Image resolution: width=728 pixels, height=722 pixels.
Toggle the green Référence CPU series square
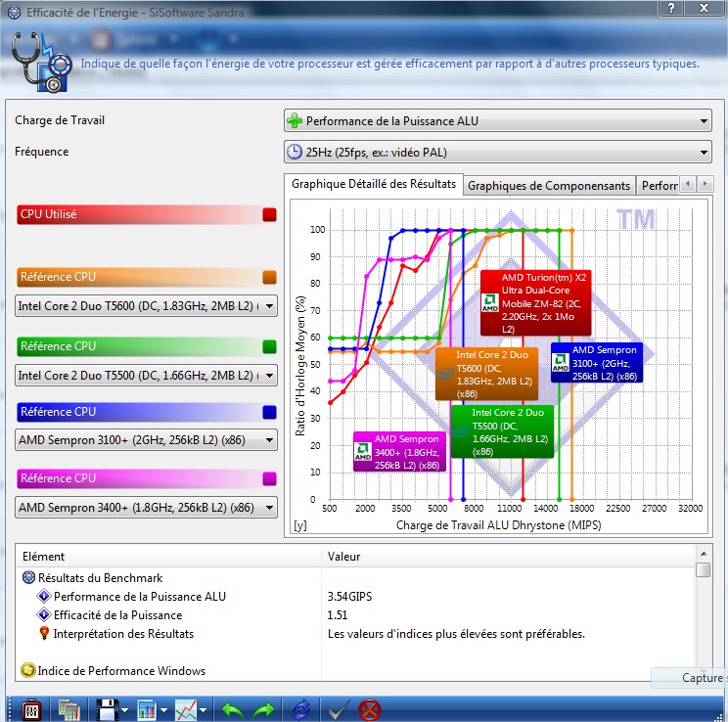point(269,346)
